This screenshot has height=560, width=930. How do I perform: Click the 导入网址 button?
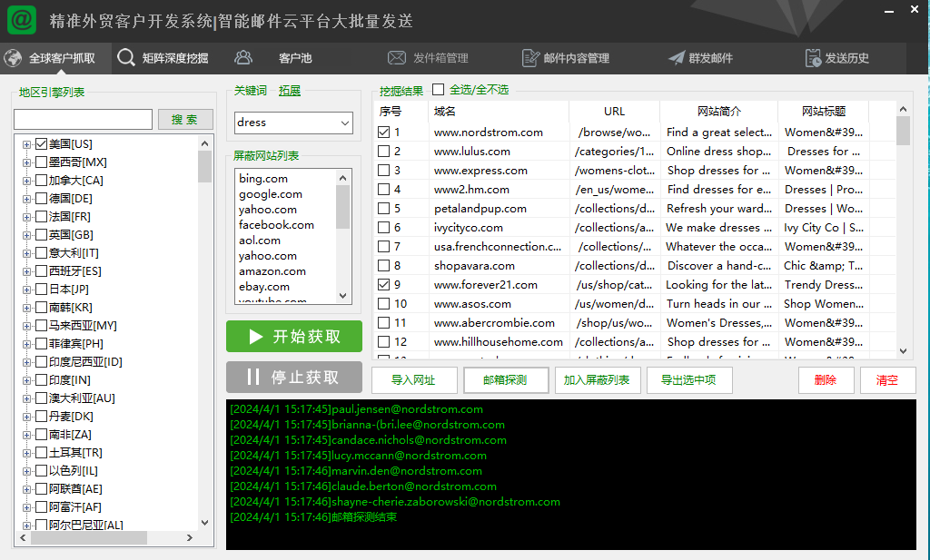(x=414, y=380)
